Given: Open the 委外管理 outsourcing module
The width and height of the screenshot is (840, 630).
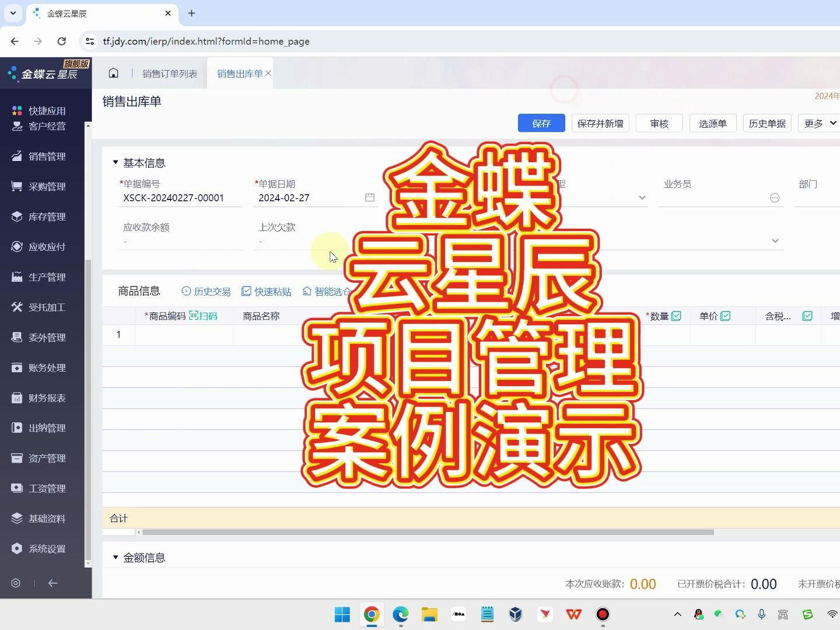Looking at the screenshot, I should (x=40, y=338).
